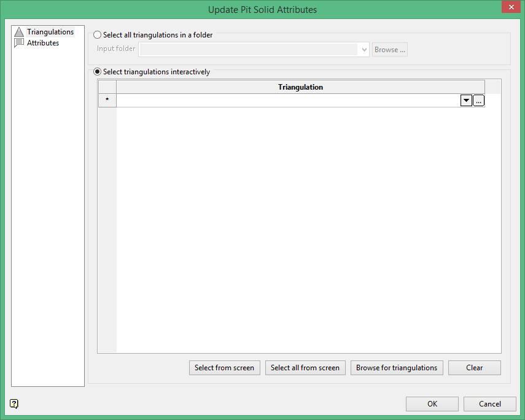Click Browse for triangulations button
Viewport: 525px width, 420px height.
(397, 368)
